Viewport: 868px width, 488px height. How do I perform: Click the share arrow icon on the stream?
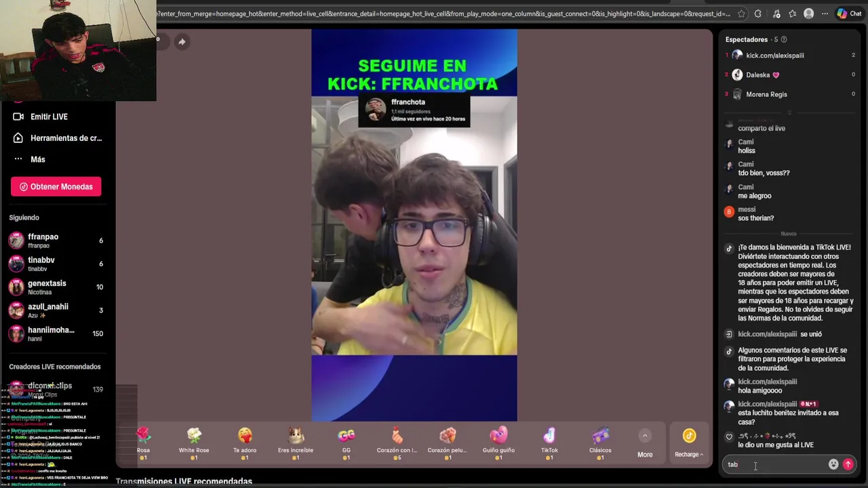182,42
